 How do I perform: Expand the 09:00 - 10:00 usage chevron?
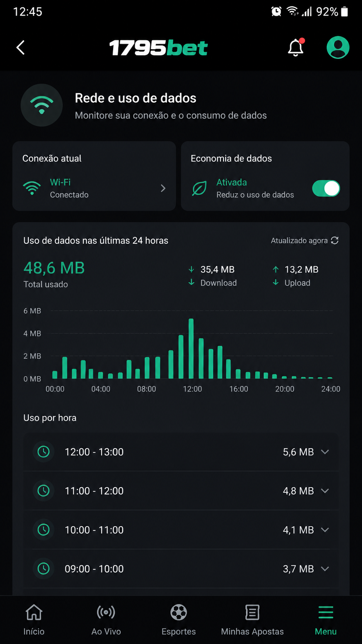pyautogui.click(x=325, y=569)
